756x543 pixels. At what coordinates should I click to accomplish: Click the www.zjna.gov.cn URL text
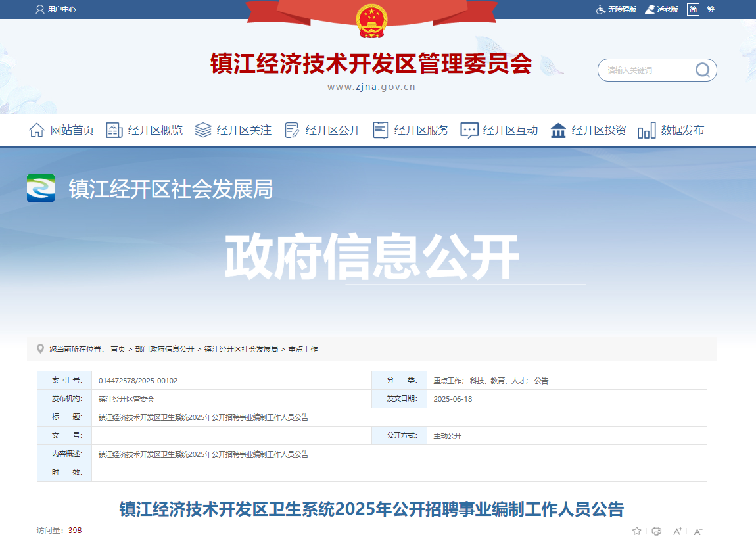[371, 87]
